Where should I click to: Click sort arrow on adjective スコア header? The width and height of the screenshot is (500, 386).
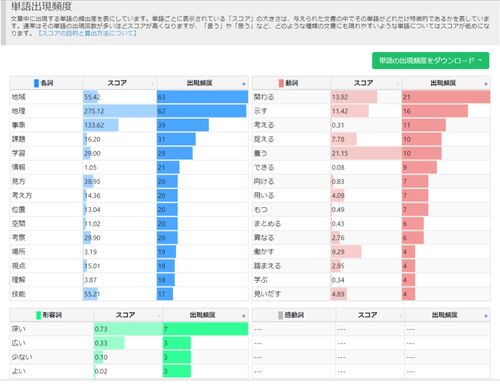tap(159, 316)
